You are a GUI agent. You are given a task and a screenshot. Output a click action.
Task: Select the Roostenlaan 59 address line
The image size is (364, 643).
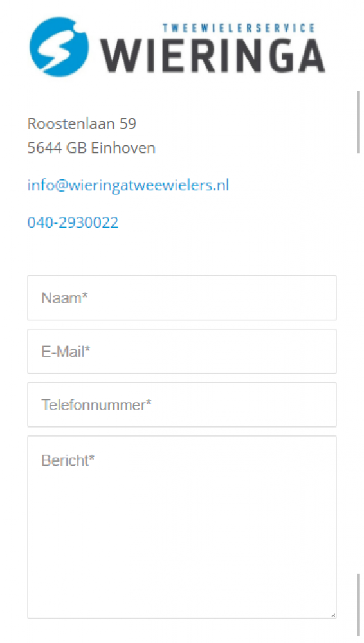pyautogui.click(x=82, y=123)
